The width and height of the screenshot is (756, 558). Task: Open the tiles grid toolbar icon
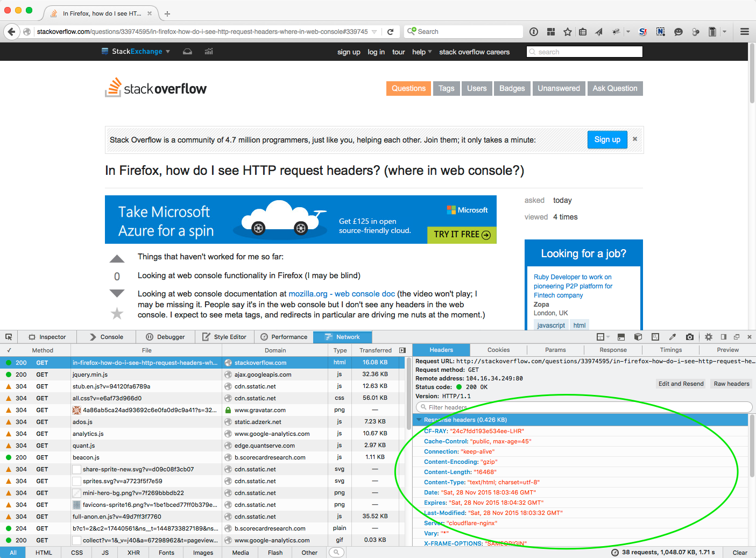pos(551,32)
